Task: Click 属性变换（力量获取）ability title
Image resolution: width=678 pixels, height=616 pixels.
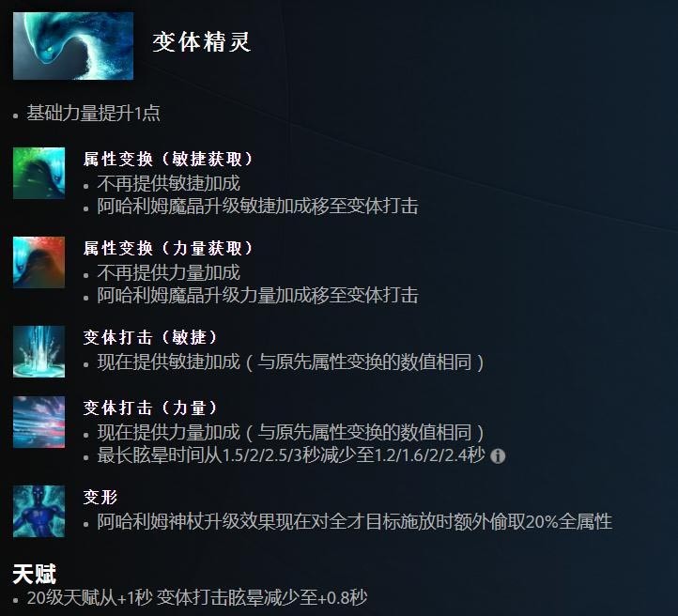Action: [169, 248]
